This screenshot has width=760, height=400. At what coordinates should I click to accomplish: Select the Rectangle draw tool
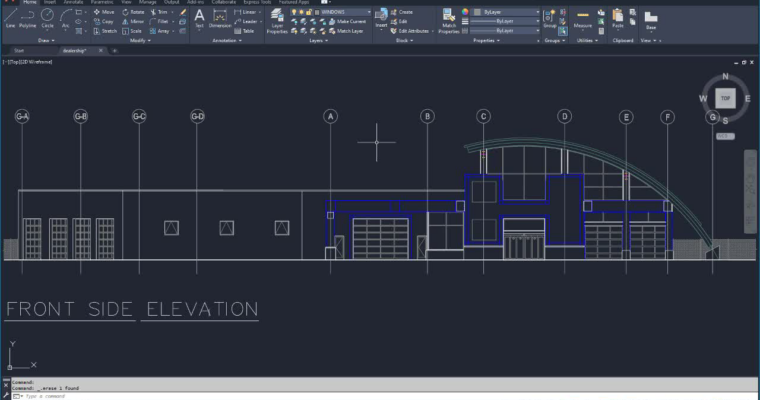[79, 12]
